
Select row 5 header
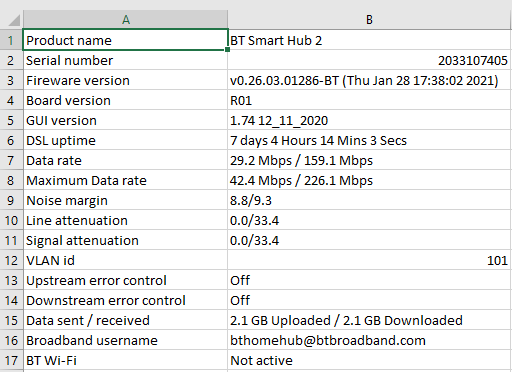click(x=11, y=120)
